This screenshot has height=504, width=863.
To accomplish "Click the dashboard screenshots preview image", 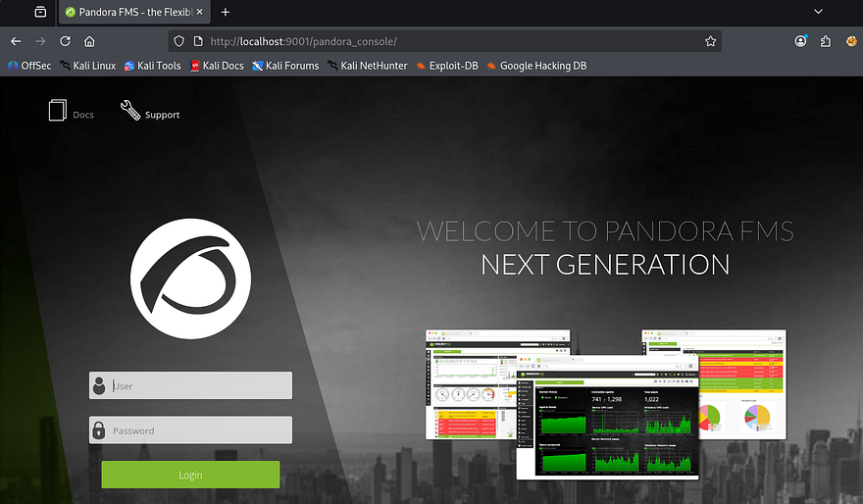I will 605,404.
